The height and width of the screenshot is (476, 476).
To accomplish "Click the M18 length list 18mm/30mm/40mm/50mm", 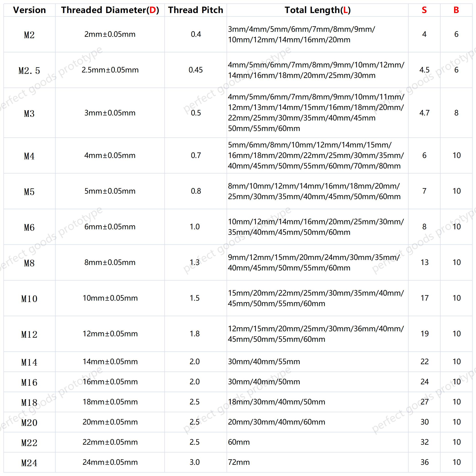I will point(276,402).
